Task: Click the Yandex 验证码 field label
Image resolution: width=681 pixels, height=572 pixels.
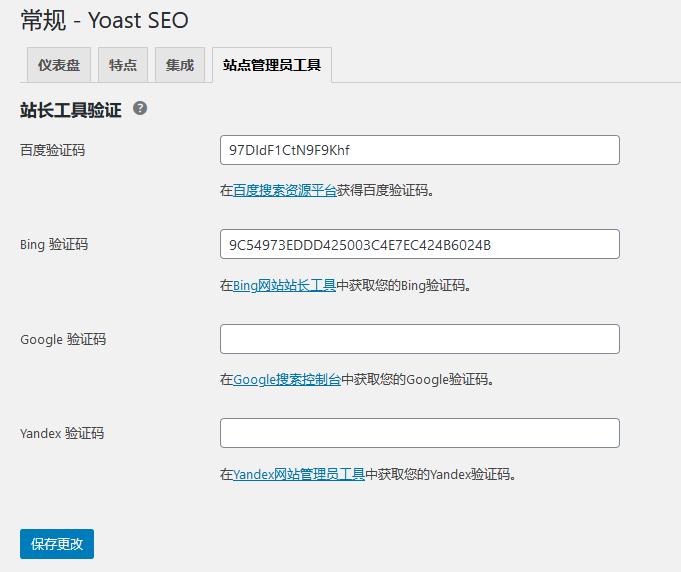Action: click(62, 433)
